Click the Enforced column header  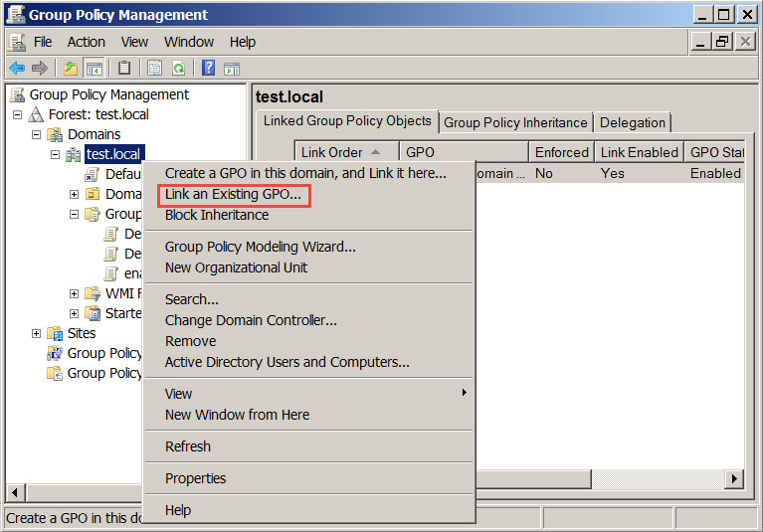[561, 153]
